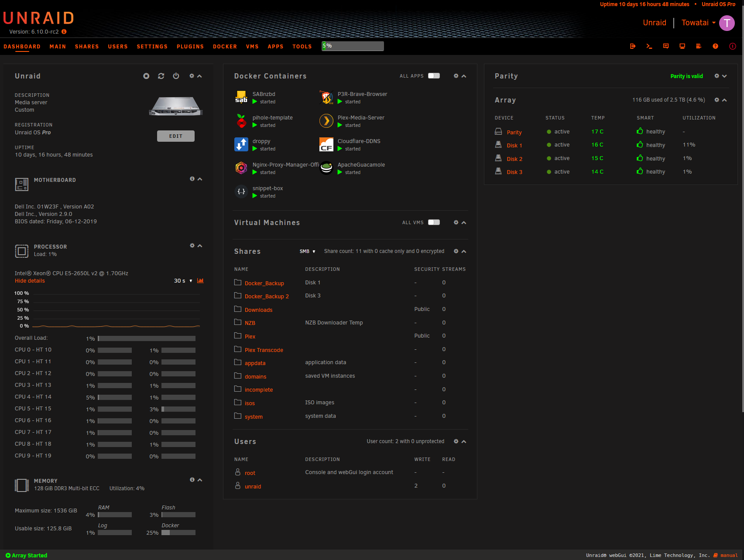Open the Docker Containers settings gear

(456, 76)
